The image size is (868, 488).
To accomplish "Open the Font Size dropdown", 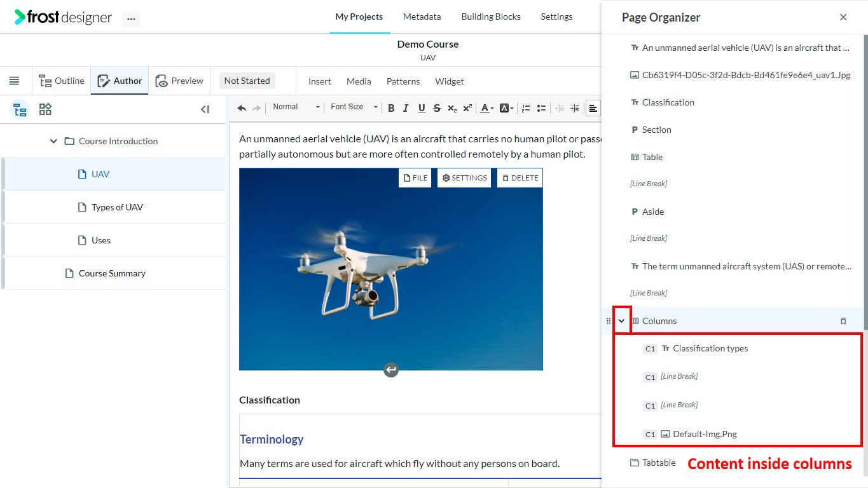I will tap(354, 107).
